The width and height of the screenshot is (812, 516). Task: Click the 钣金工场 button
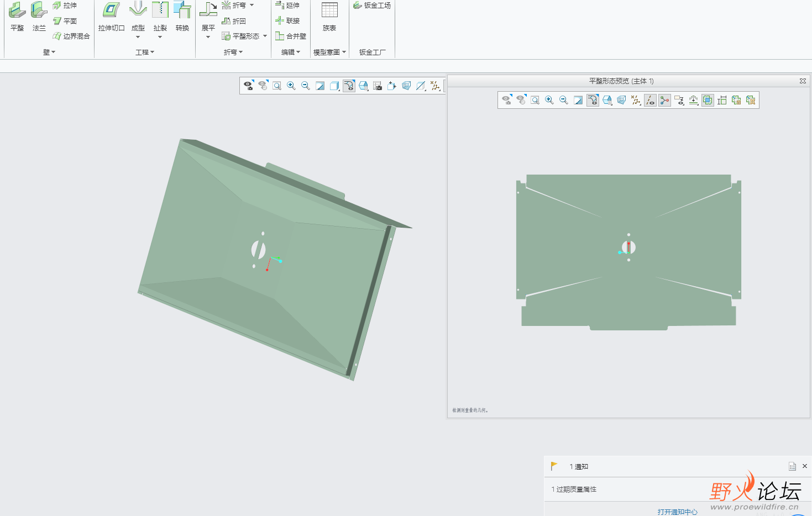(x=372, y=6)
